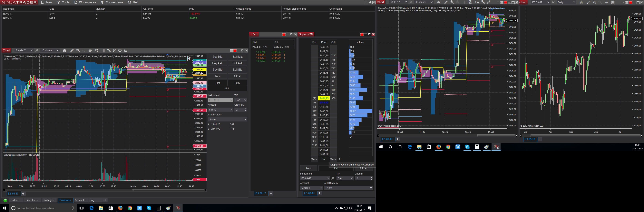The height and width of the screenshot is (212, 644).
Task: Open bar type selector in 60 Minute chart
Action: tap(438, 2)
